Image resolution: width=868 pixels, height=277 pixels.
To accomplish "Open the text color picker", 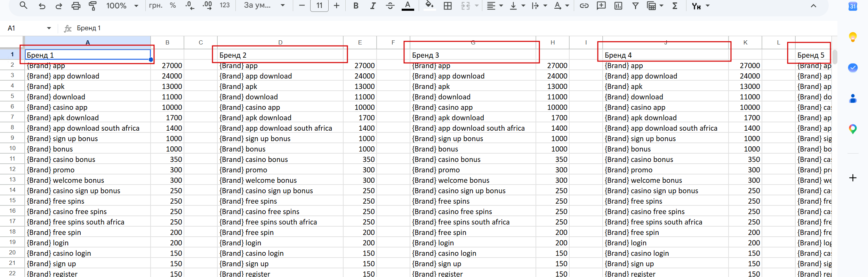I will pos(408,6).
